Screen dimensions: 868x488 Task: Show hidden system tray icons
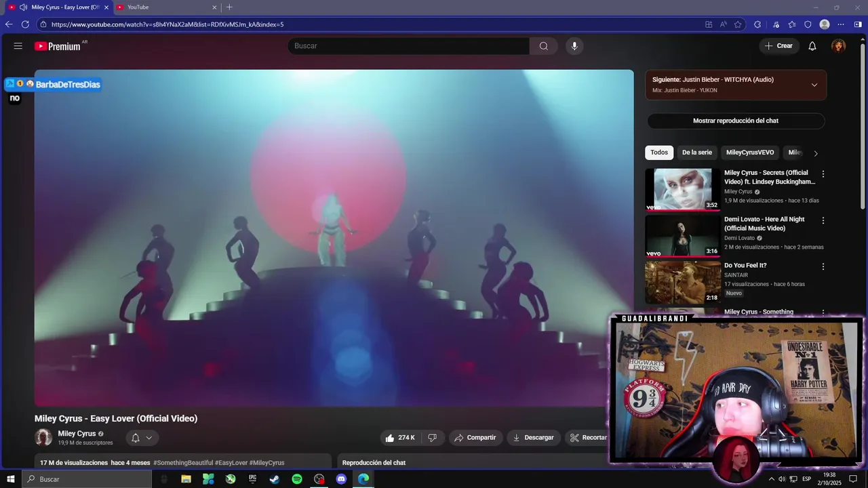pyautogui.click(x=771, y=479)
